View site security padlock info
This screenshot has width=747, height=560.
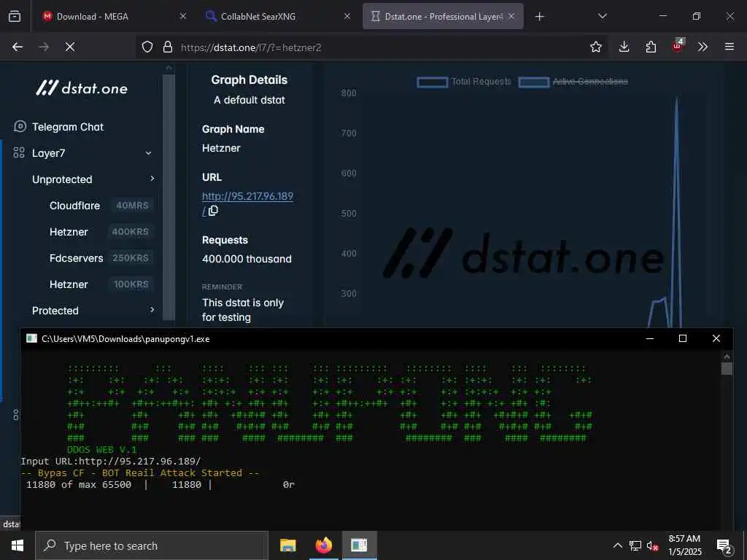167,47
